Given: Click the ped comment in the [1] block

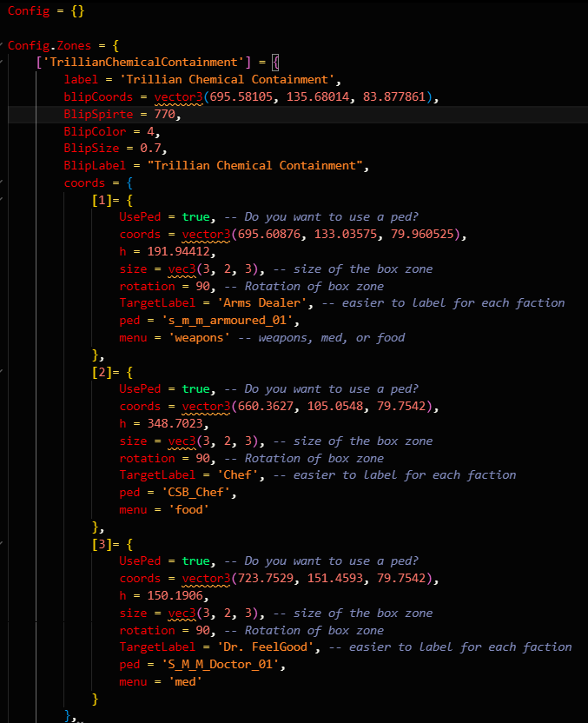Looking at the screenshot, I should point(320,217).
